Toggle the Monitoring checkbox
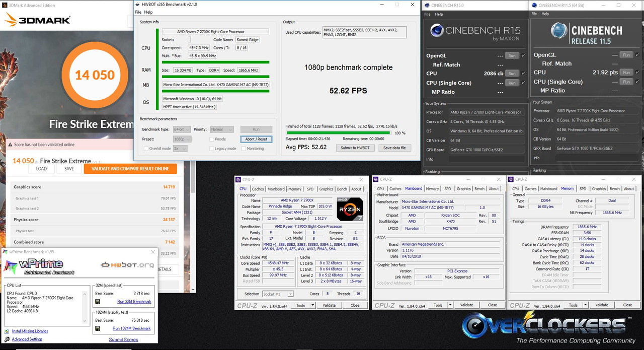The height and width of the screenshot is (350, 644). pos(244,149)
